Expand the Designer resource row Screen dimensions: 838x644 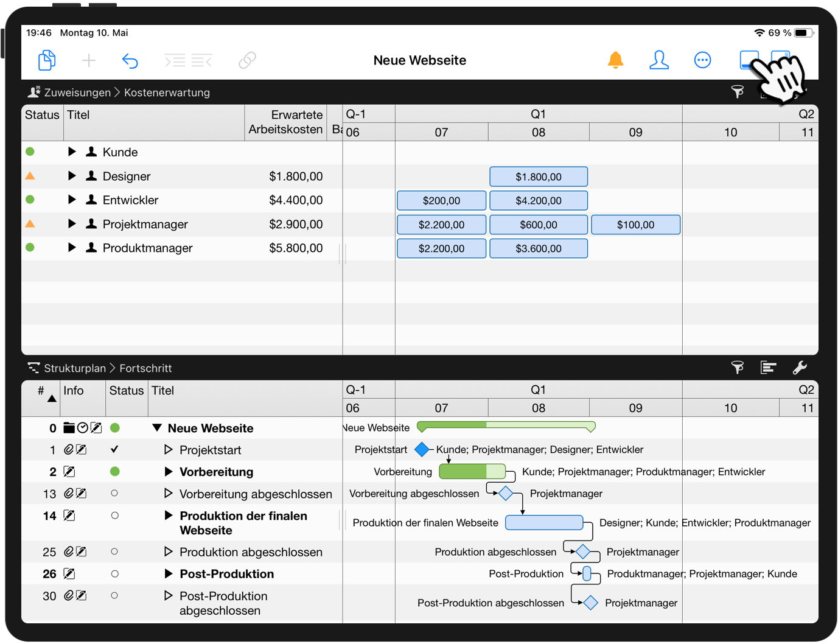[72, 176]
